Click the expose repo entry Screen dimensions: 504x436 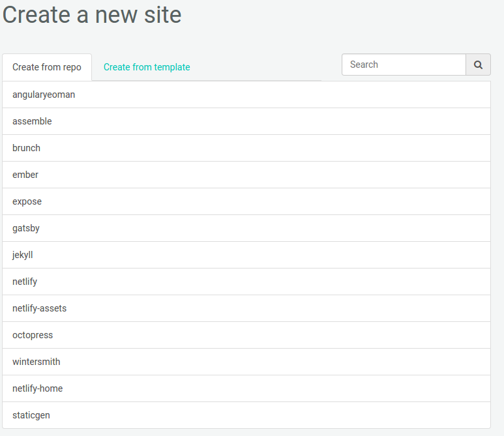(x=246, y=201)
